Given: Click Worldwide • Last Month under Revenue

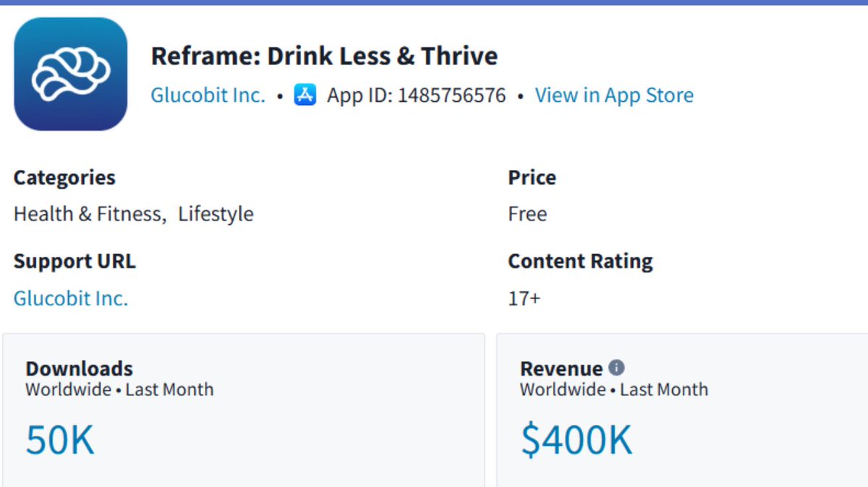Looking at the screenshot, I should (614, 389).
